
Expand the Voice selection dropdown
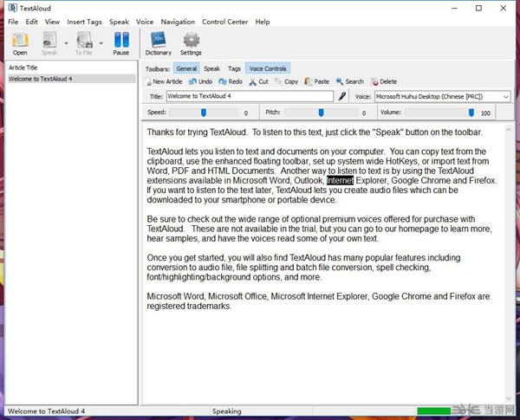(505, 97)
